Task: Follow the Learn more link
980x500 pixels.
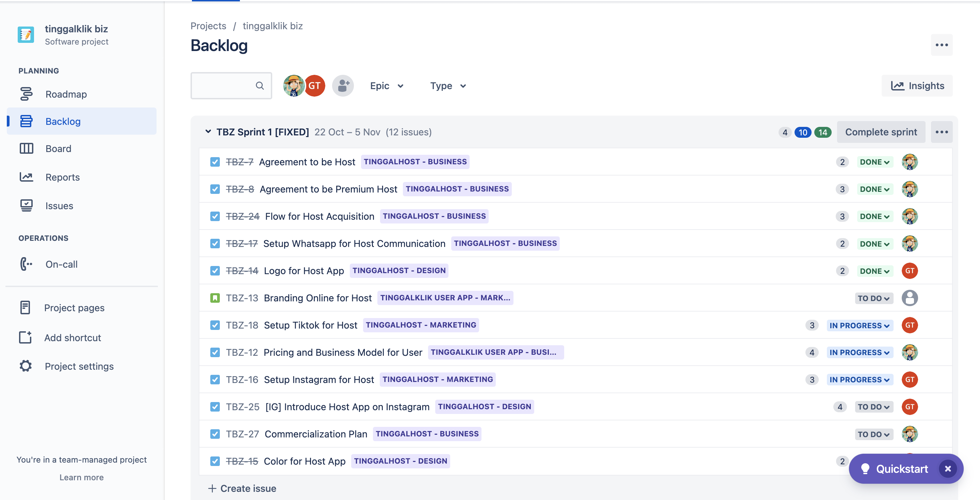Action: [81, 477]
